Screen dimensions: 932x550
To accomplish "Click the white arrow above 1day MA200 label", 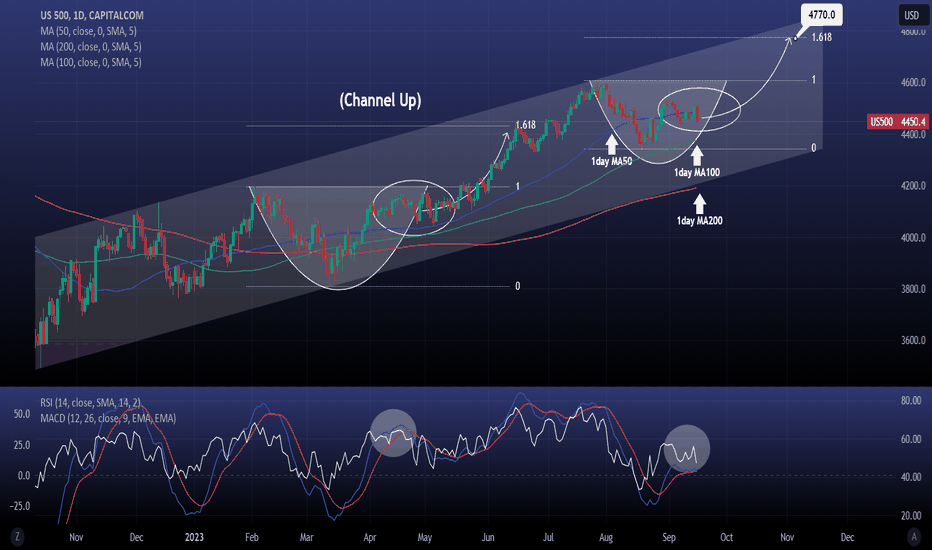I will click(700, 203).
